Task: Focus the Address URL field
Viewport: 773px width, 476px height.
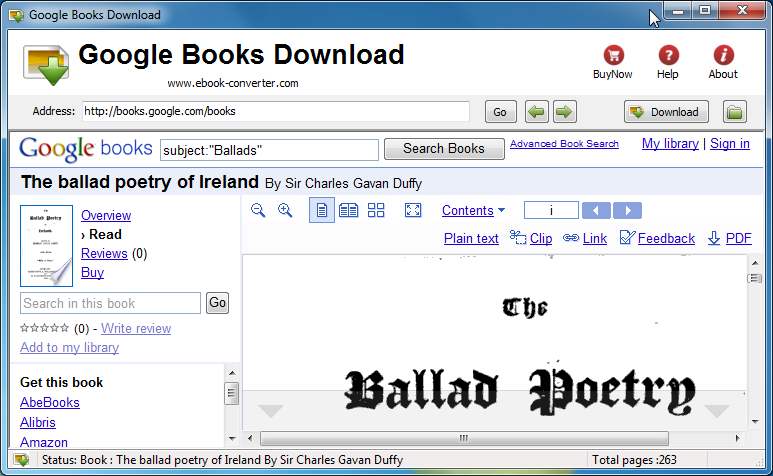Action: [276, 111]
